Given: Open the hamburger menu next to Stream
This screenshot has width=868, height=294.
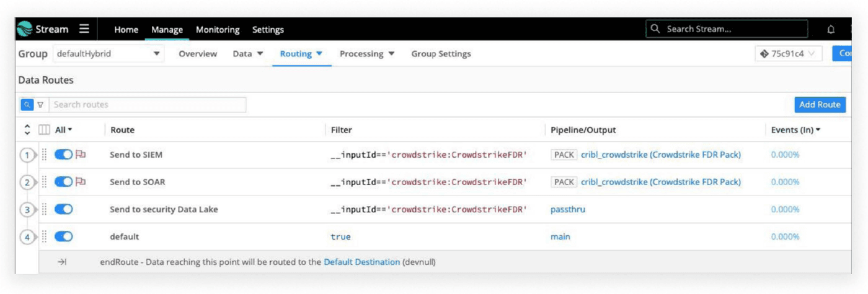Looking at the screenshot, I should pyautogui.click(x=84, y=29).
